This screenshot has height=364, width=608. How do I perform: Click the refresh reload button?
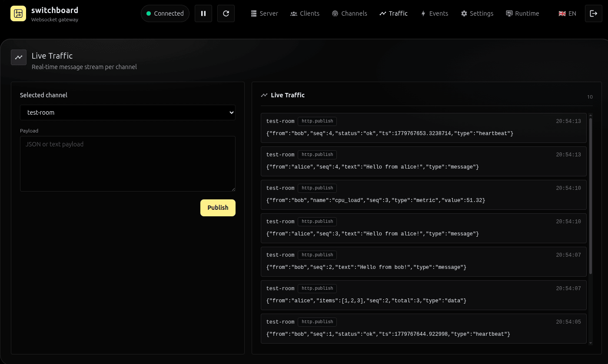coord(226,13)
